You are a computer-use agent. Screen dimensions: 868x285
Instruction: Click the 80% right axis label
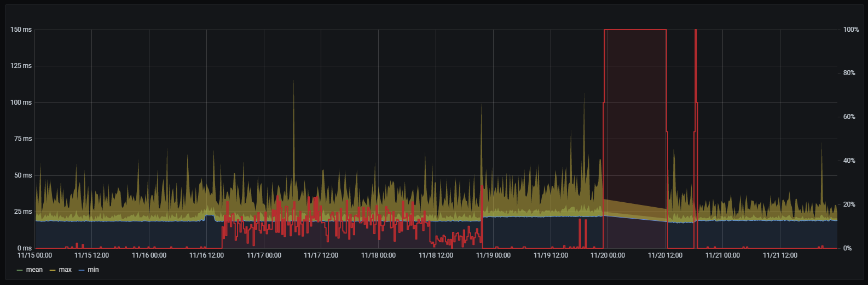tap(849, 73)
